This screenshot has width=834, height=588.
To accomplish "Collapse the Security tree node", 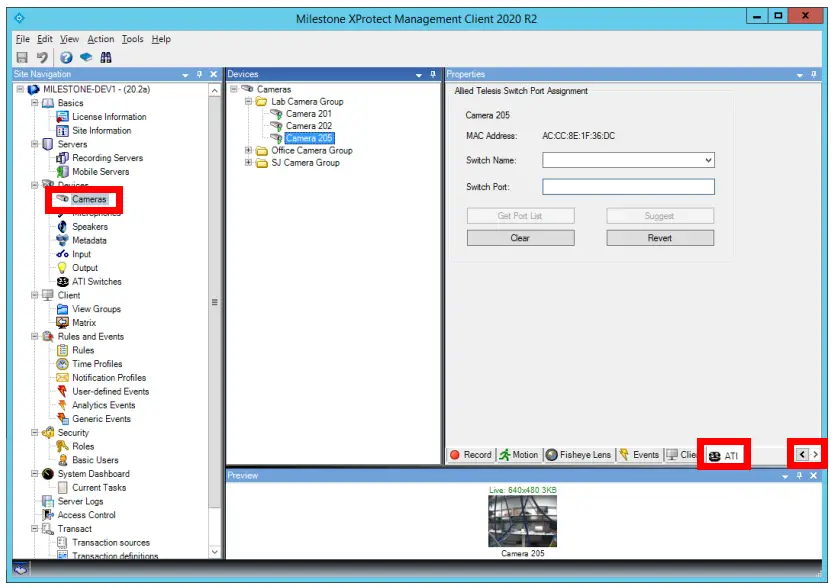I will (35, 432).
